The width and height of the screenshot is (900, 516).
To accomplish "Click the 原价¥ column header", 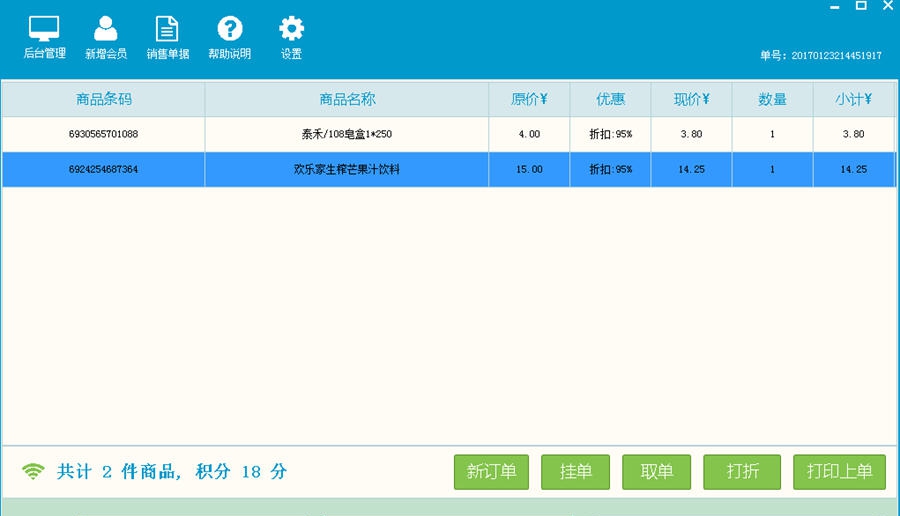I will coord(529,99).
